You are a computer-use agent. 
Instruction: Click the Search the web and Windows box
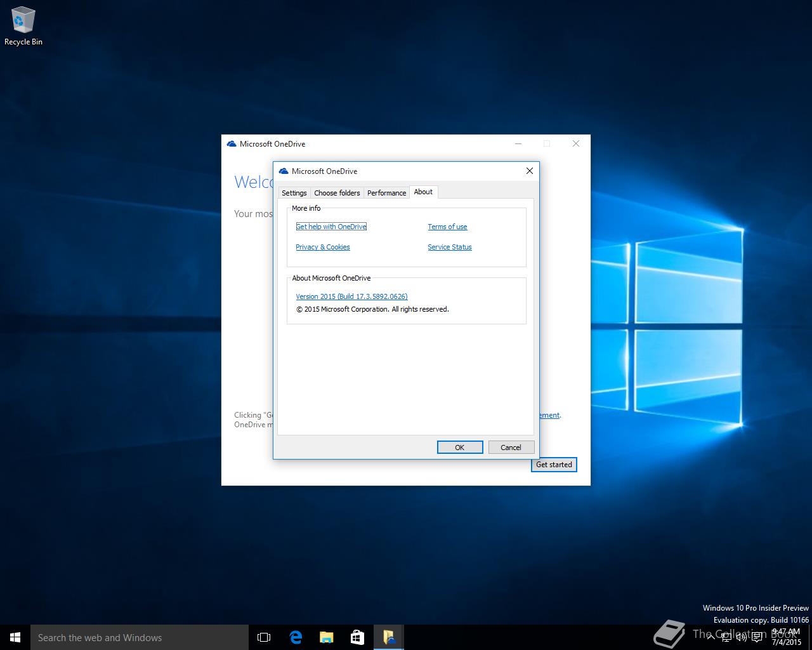click(140, 637)
